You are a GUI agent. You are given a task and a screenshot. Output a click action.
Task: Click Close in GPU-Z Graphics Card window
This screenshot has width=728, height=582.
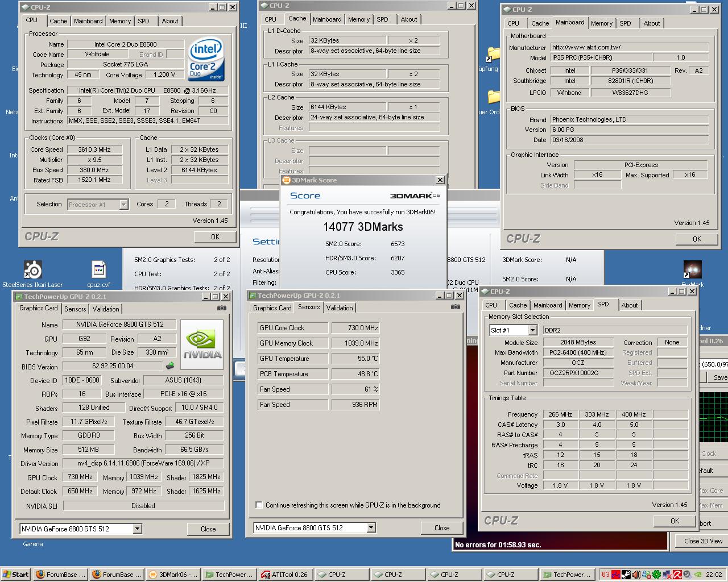pos(208,529)
